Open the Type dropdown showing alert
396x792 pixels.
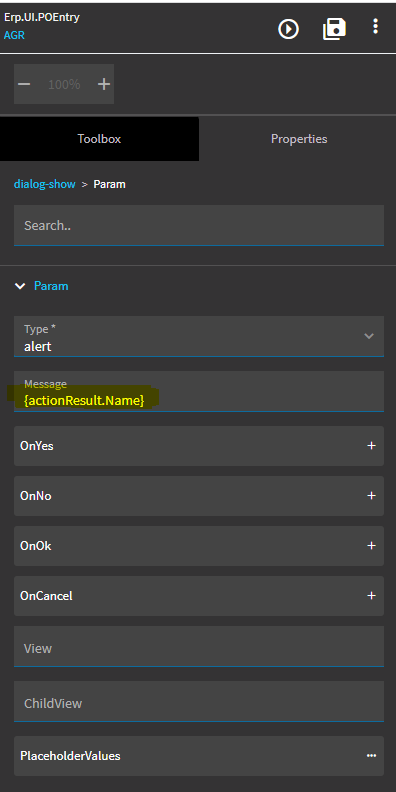coord(199,336)
